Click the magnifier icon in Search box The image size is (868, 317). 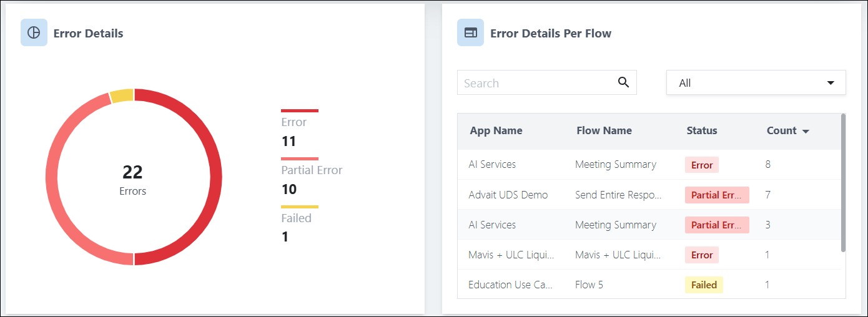pyautogui.click(x=623, y=82)
